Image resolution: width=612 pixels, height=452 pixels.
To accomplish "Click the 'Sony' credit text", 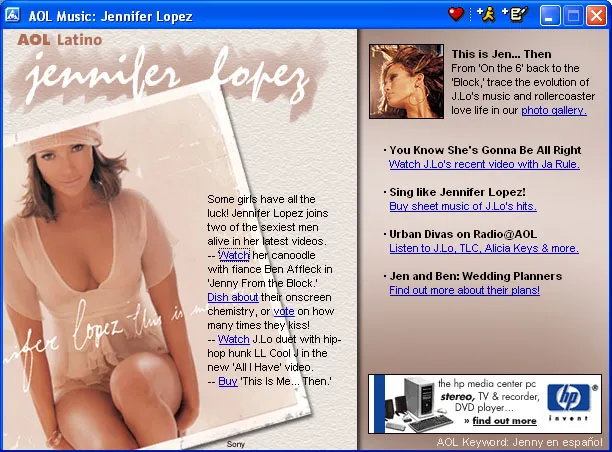I will pyautogui.click(x=235, y=444).
